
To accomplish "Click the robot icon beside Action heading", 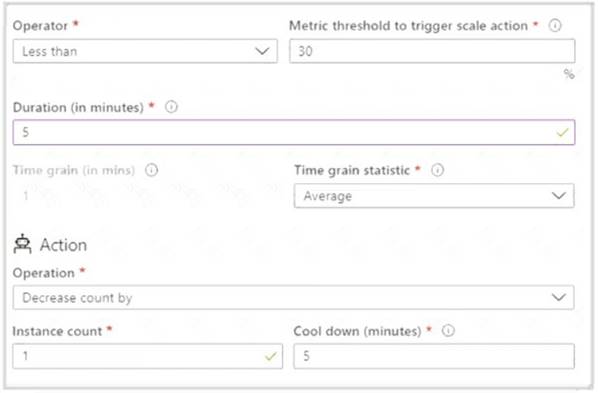I will tap(23, 244).
